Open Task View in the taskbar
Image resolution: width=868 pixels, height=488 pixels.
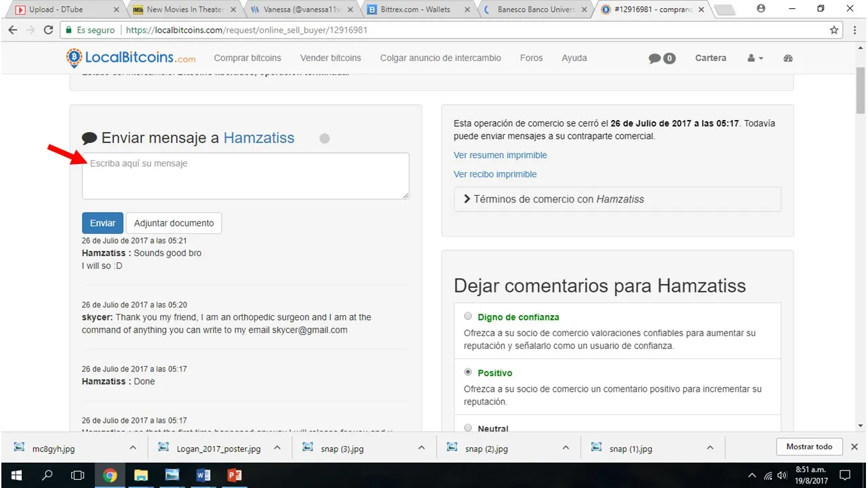click(x=78, y=475)
